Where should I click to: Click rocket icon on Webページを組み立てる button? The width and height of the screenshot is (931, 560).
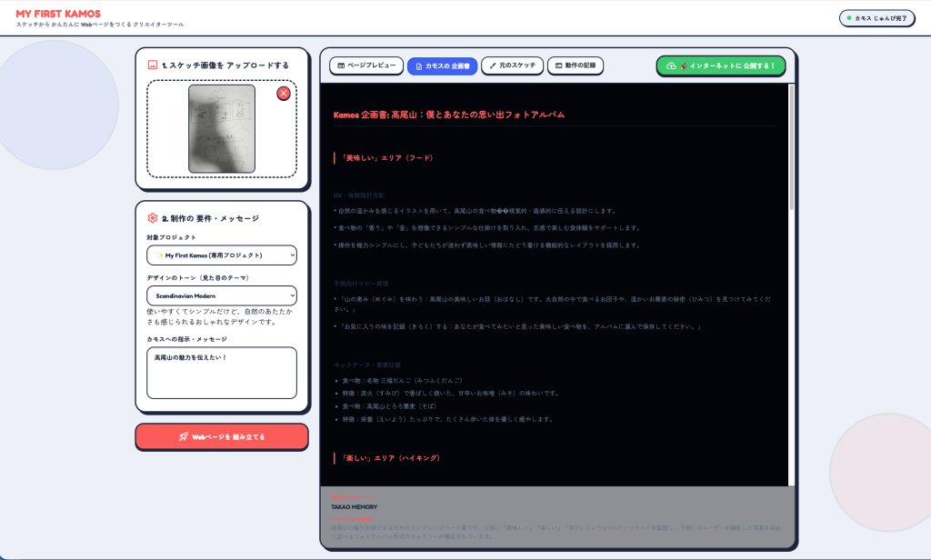[x=184, y=436]
